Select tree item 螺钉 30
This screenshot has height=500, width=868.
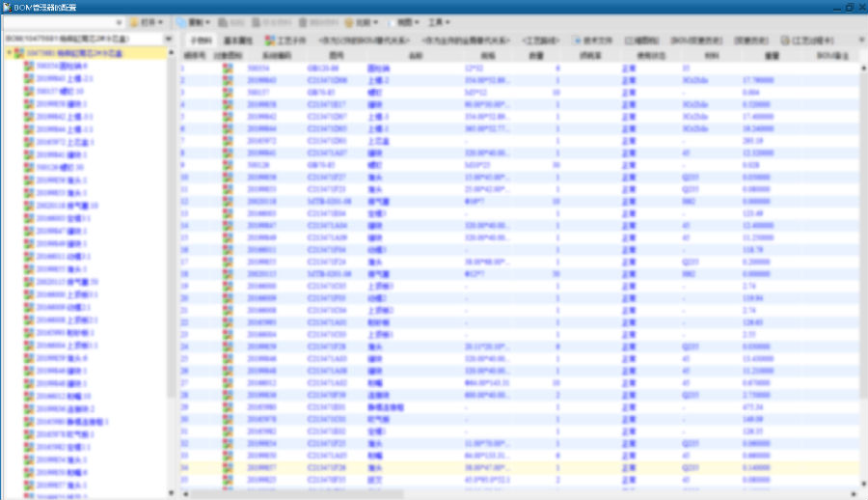60,167
